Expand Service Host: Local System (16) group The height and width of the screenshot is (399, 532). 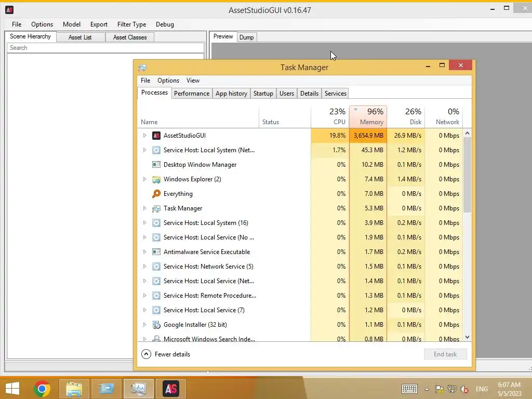click(144, 223)
